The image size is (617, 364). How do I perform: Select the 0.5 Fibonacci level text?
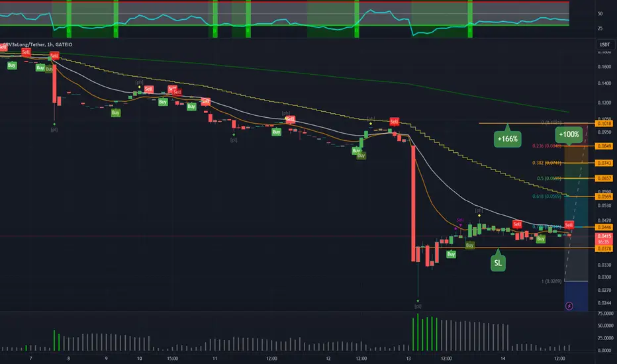tap(549, 178)
